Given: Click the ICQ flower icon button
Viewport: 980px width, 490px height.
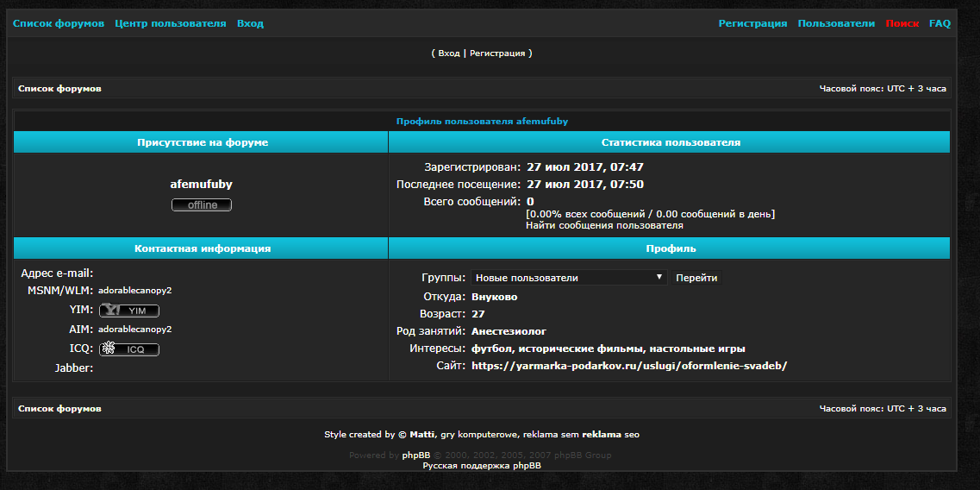Looking at the screenshot, I should click(x=128, y=349).
